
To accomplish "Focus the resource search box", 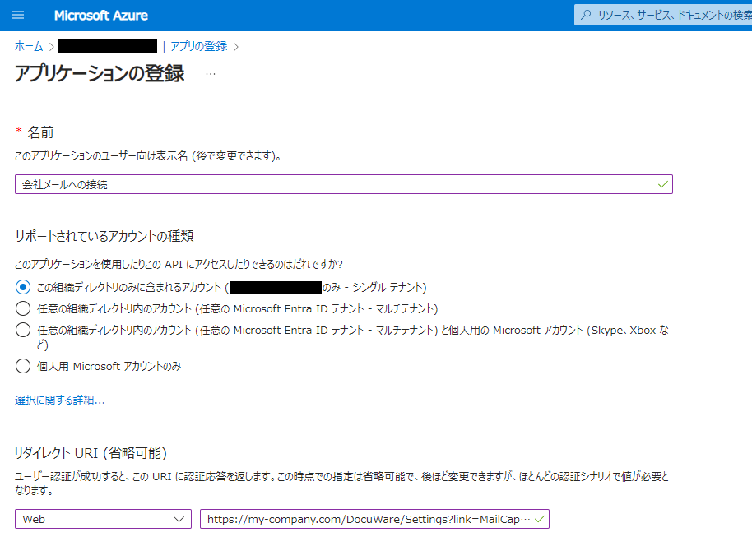I will click(663, 15).
